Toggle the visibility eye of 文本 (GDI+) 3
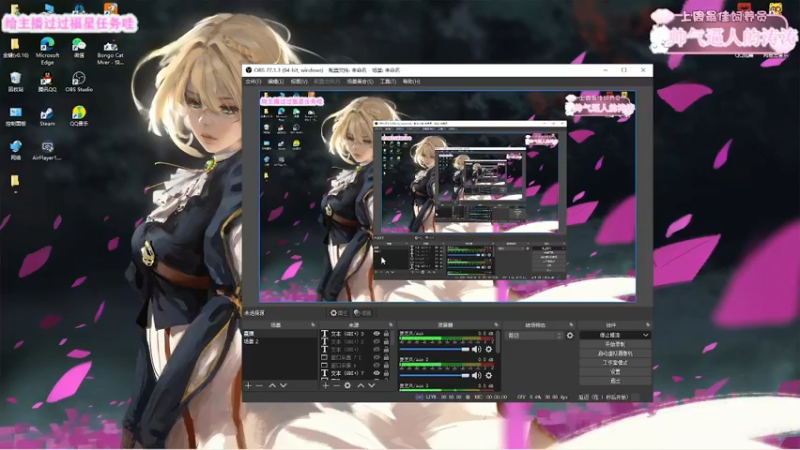Screen dimensions: 800x450 tap(377, 334)
